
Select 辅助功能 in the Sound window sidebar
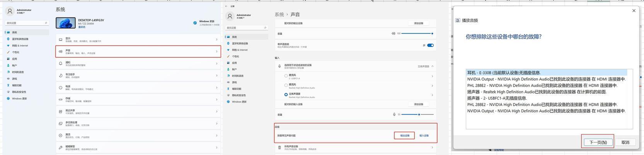[237, 89]
